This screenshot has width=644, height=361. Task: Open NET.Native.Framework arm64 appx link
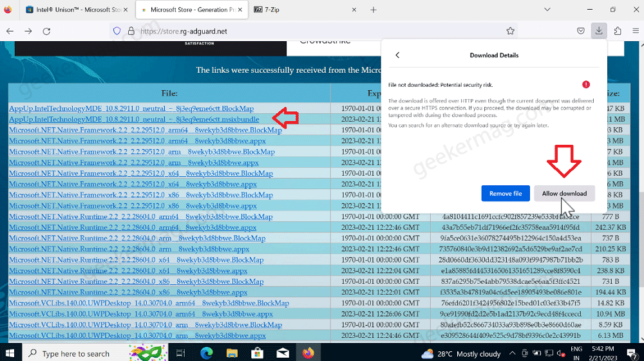coord(137,141)
